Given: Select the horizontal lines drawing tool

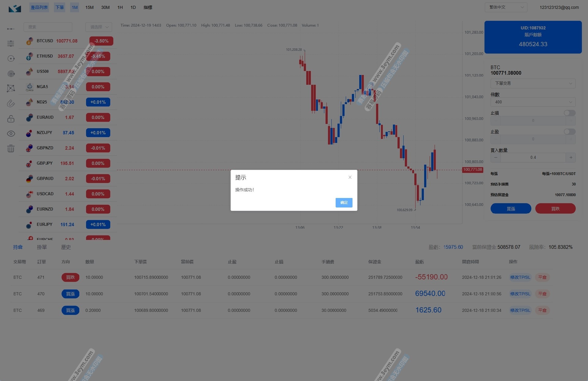Looking at the screenshot, I should (x=11, y=43).
